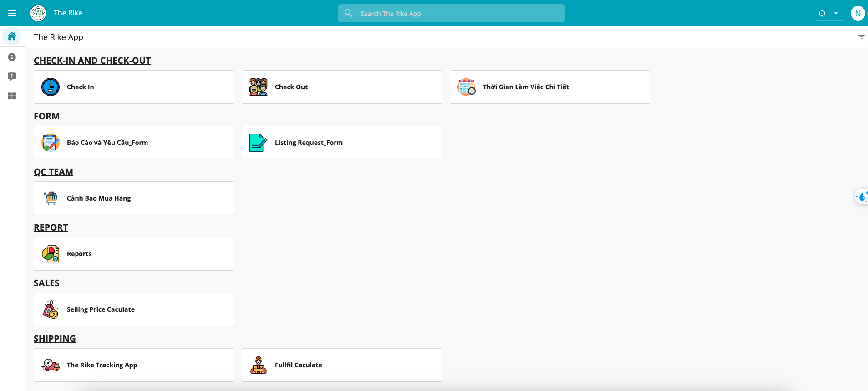Open the Check In card
Viewport: 868px width, 391px height.
pos(134,87)
